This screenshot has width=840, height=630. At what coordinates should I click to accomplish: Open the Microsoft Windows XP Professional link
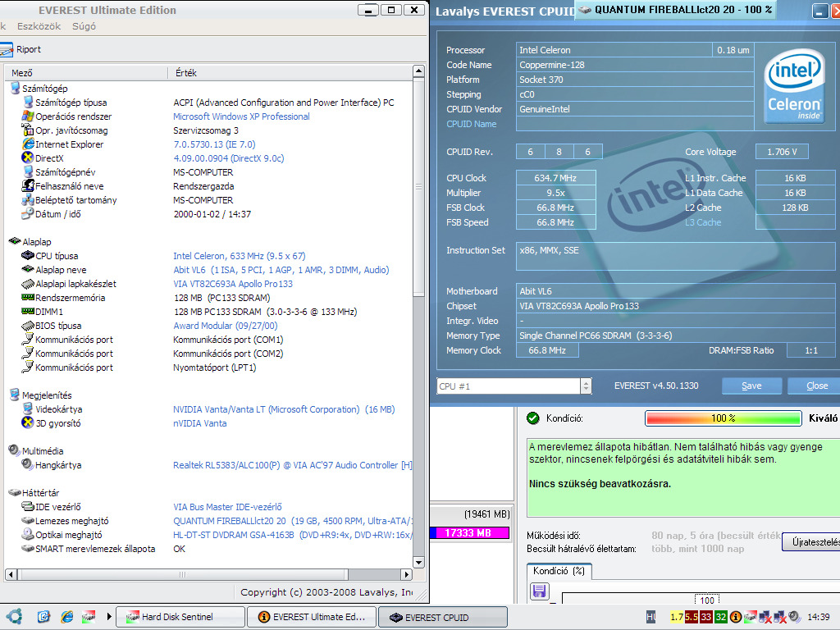241,116
